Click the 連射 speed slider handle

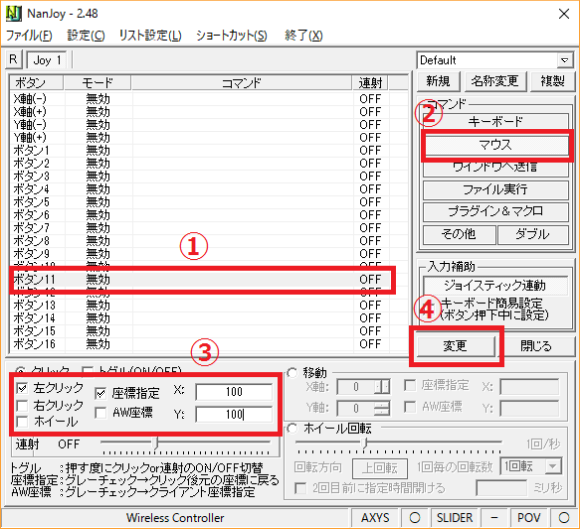156,442
